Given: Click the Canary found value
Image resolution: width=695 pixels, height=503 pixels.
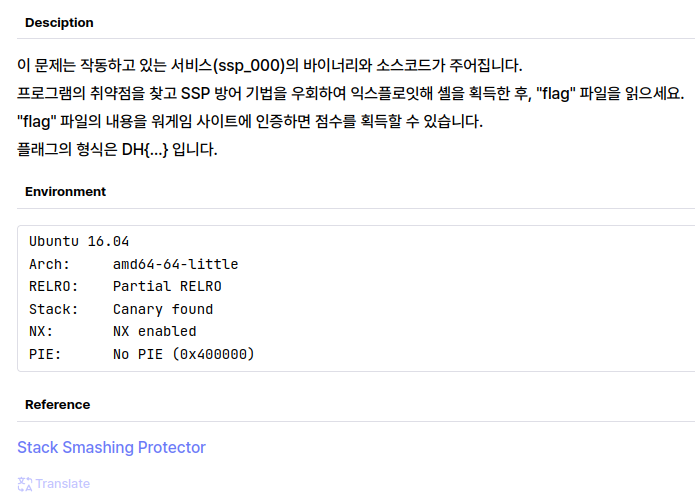Looking at the screenshot, I should point(163,309).
